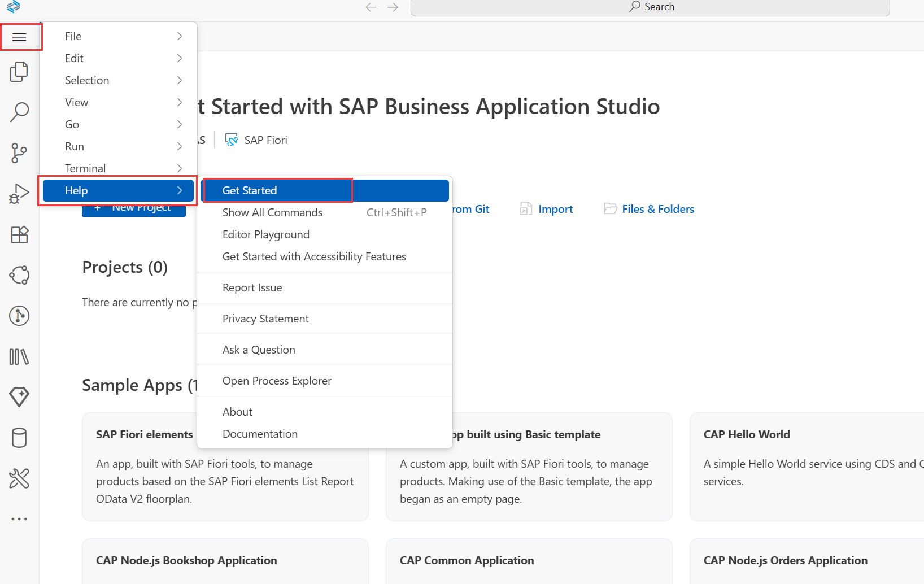924x584 pixels.
Task: Open the SAP Fiori elements sample card
Action: [225, 485]
